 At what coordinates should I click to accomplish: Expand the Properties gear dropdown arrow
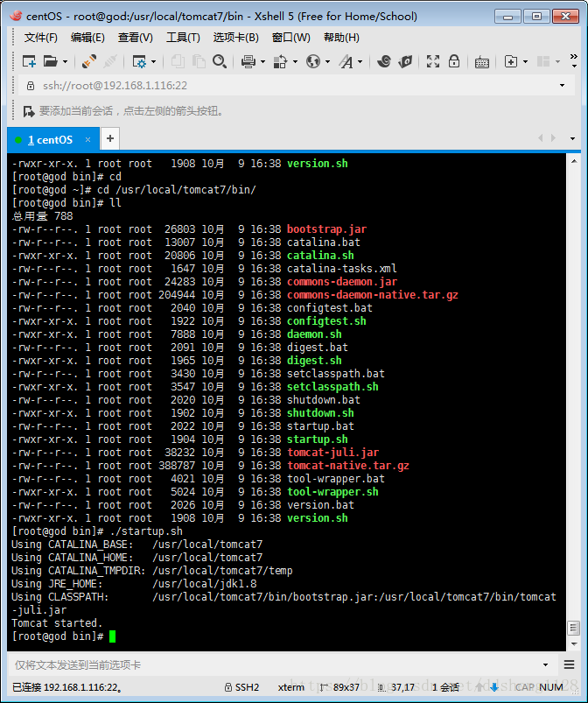(x=153, y=61)
